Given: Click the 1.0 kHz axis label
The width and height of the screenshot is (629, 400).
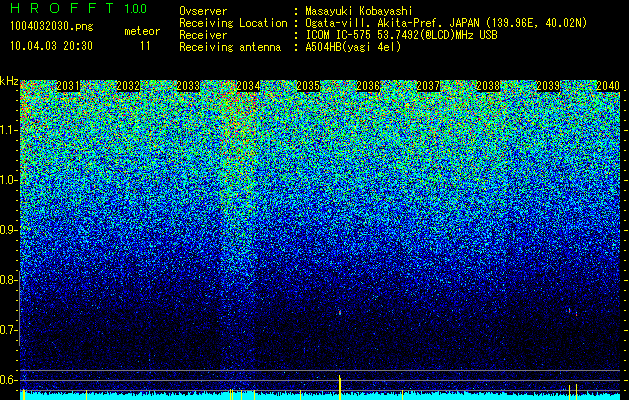Looking at the screenshot, I should point(9,180).
